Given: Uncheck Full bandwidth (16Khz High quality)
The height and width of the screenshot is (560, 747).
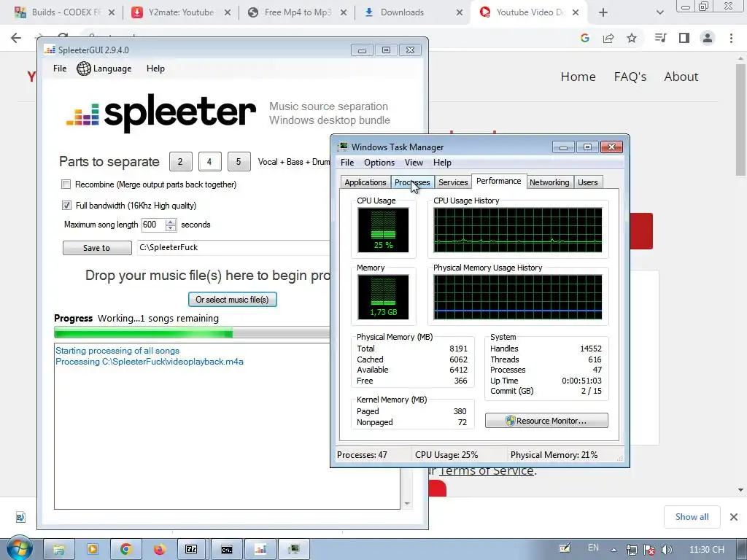Looking at the screenshot, I should [x=66, y=205].
